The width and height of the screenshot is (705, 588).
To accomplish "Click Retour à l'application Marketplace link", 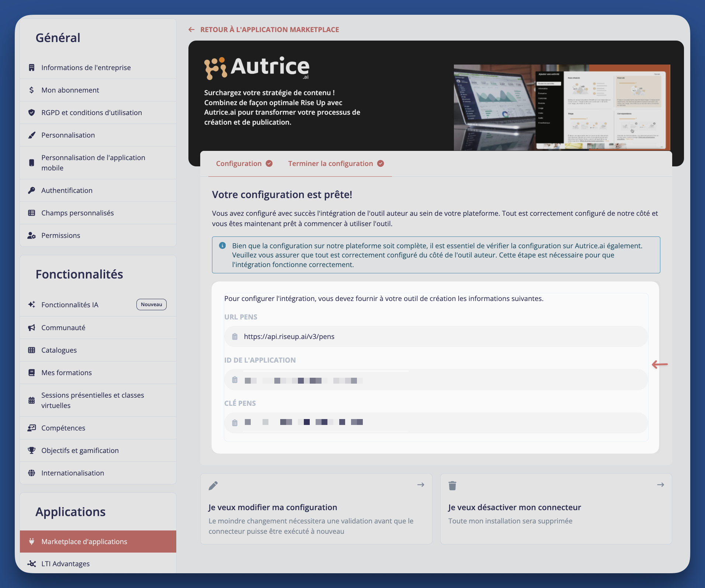I will point(270,29).
